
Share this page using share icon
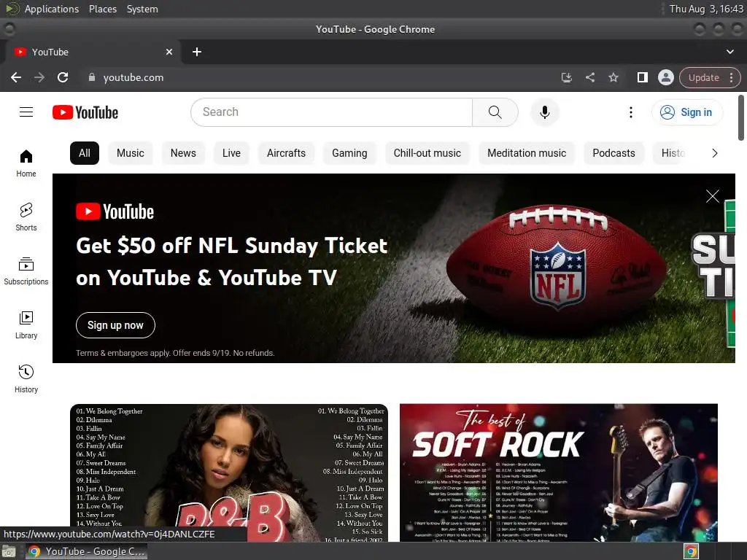pyautogui.click(x=589, y=77)
